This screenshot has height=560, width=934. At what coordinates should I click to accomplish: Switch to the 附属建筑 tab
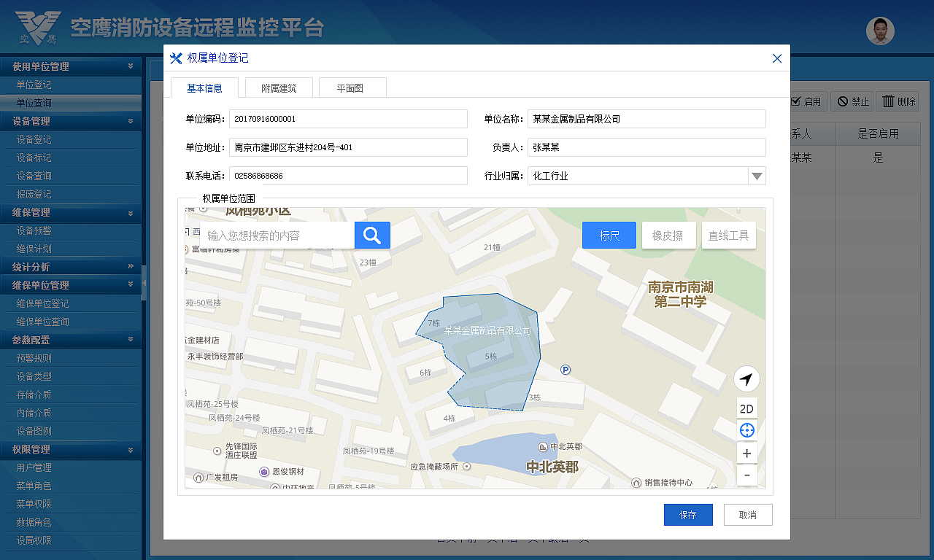click(x=278, y=87)
